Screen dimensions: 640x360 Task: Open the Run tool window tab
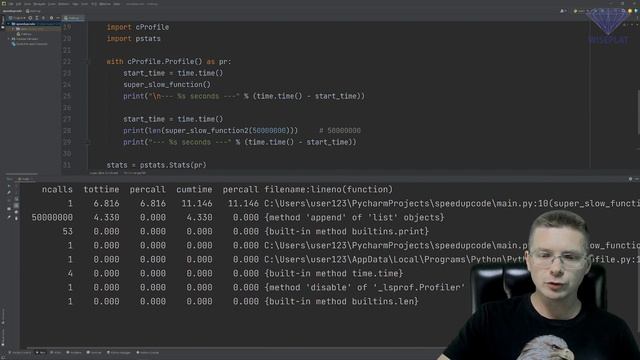coord(41,353)
